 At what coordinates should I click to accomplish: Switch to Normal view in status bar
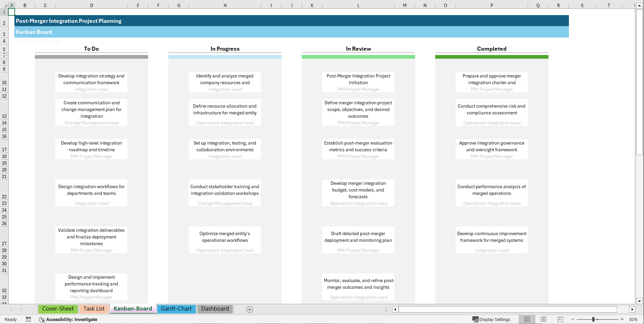point(527,319)
